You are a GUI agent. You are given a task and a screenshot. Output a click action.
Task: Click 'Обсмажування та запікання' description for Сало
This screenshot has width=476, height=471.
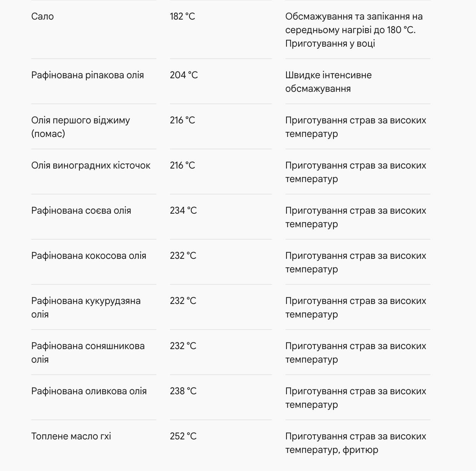[x=354, y=30]
